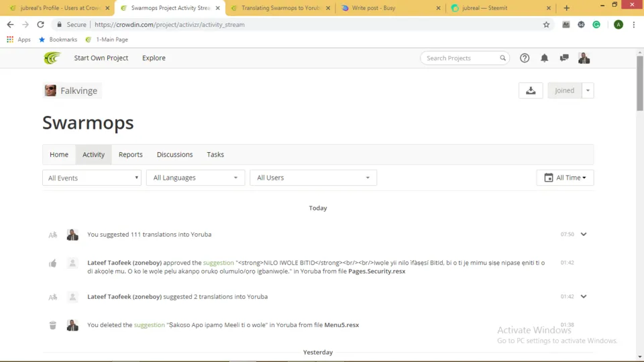Open the All Events dropdown
This screenshot has height=362, width=644.
click(92, 178)
